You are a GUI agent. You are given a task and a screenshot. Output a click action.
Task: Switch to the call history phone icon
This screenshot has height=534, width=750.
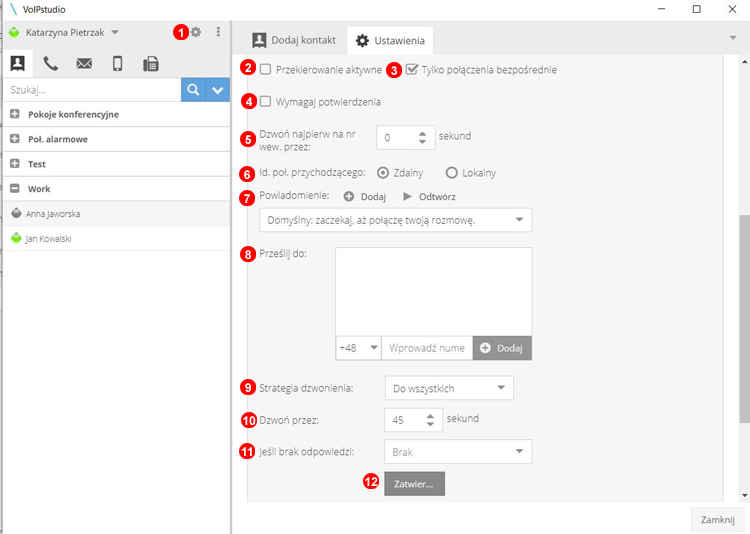[51, 64]
